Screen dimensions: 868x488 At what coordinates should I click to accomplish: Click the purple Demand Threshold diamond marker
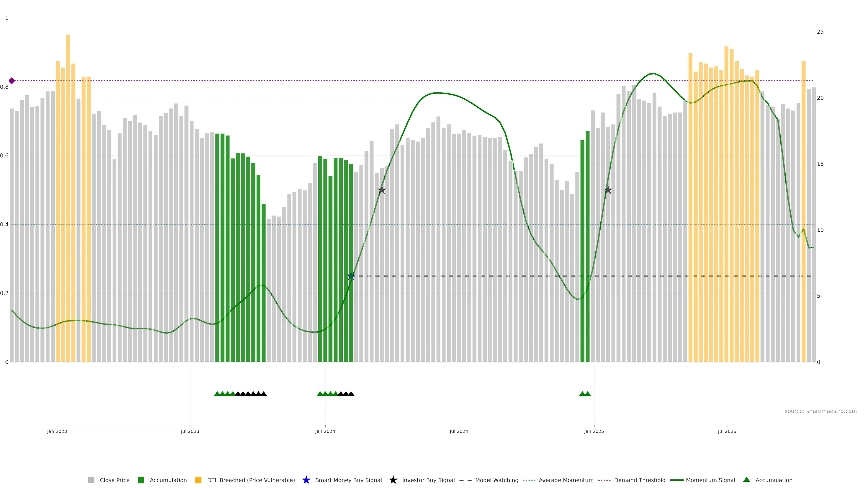point(12,81)
